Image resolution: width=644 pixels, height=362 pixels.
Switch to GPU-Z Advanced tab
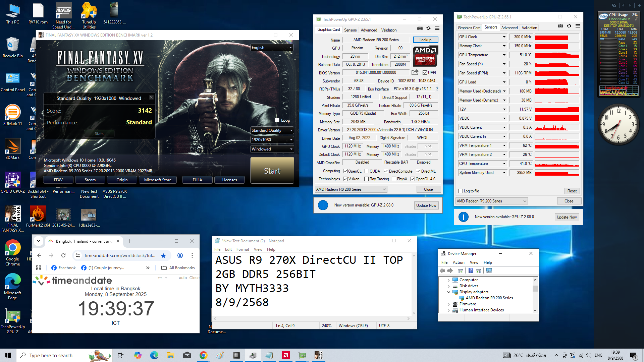click(369, 30)
